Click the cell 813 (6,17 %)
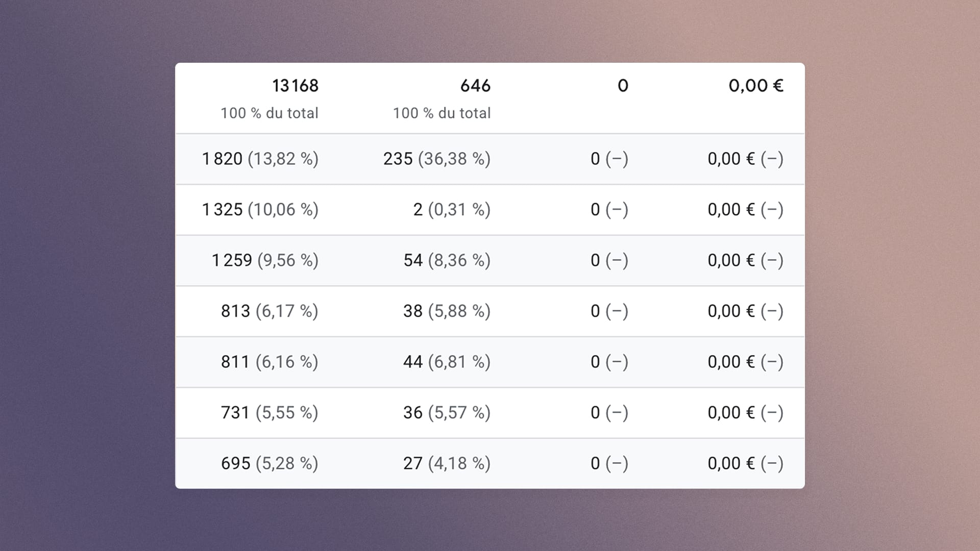The height and width of the screenshot is (551, 980). 269,311
